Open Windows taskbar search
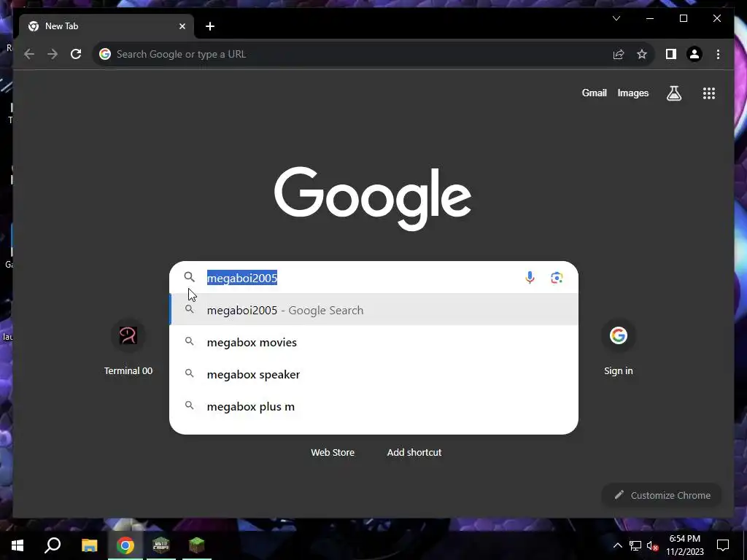 click(53, 545)
